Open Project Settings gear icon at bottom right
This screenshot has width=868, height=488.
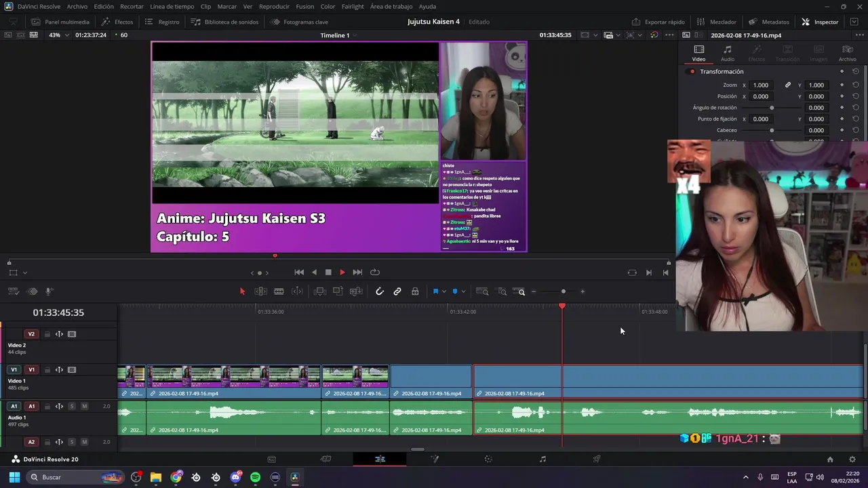tap(852, 459)
